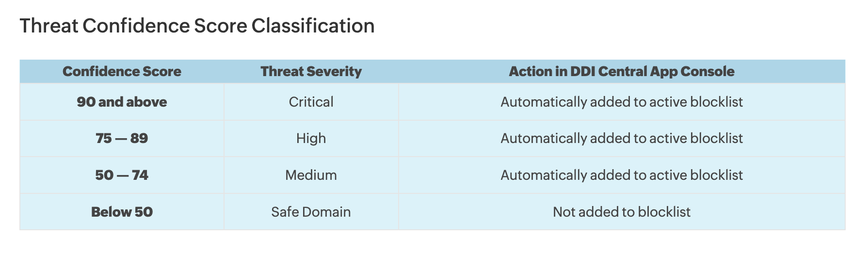The image size is (868, 254).
Task: Click the blocklist action for High row
Action: pos(622,138)
